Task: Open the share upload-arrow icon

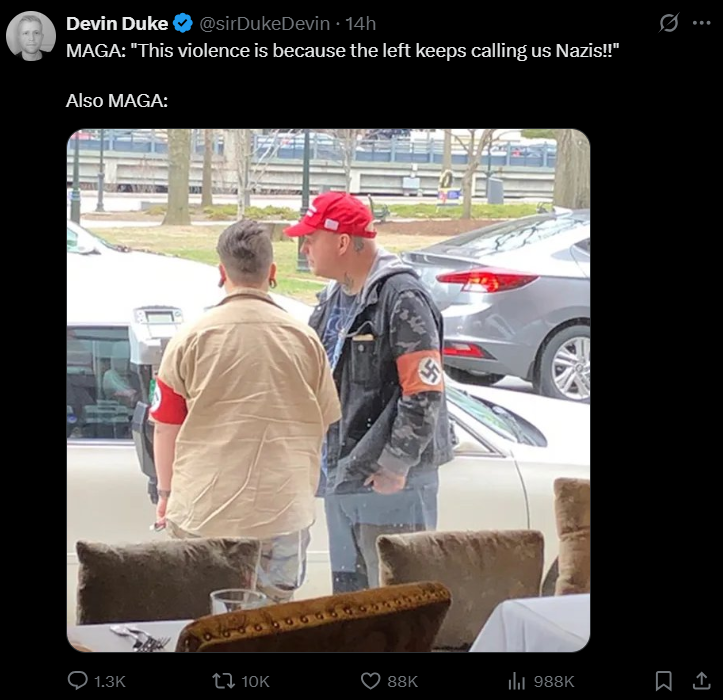Action: [701, 681]
